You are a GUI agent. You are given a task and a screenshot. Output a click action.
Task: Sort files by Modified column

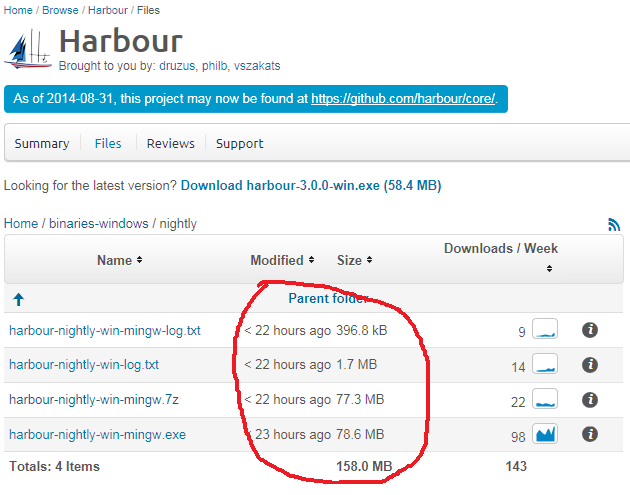tap(282, 260)
